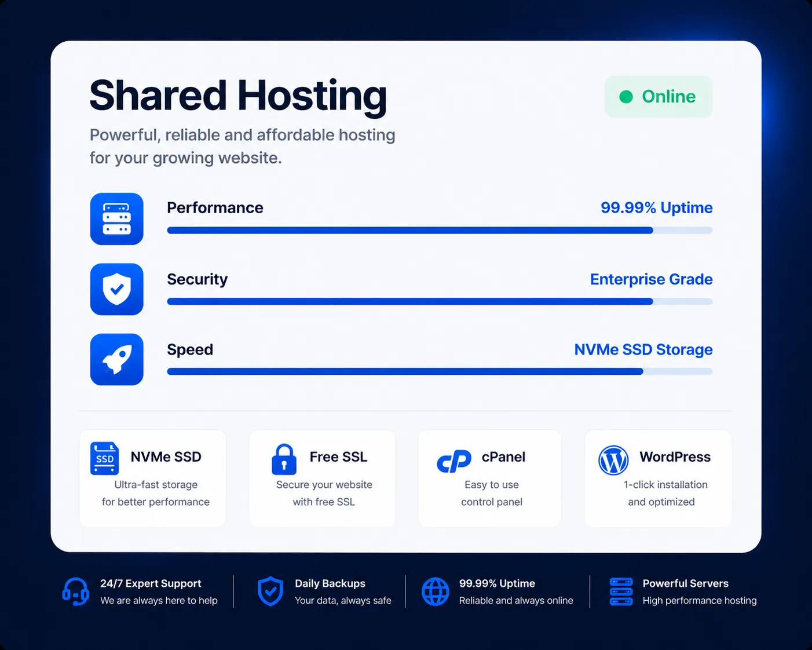Screen dimensions: 812x650
Task: Click the Speed label
Action: click(190, 350)
